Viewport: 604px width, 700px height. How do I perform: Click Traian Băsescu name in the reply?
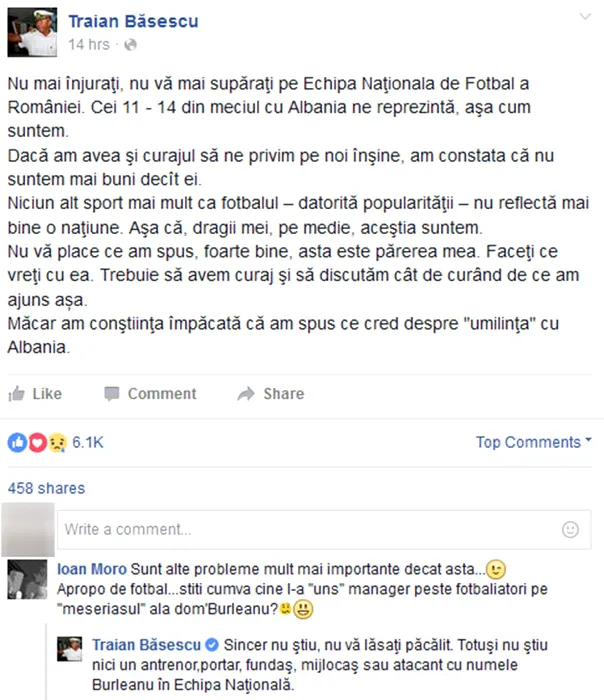[146, 645]
